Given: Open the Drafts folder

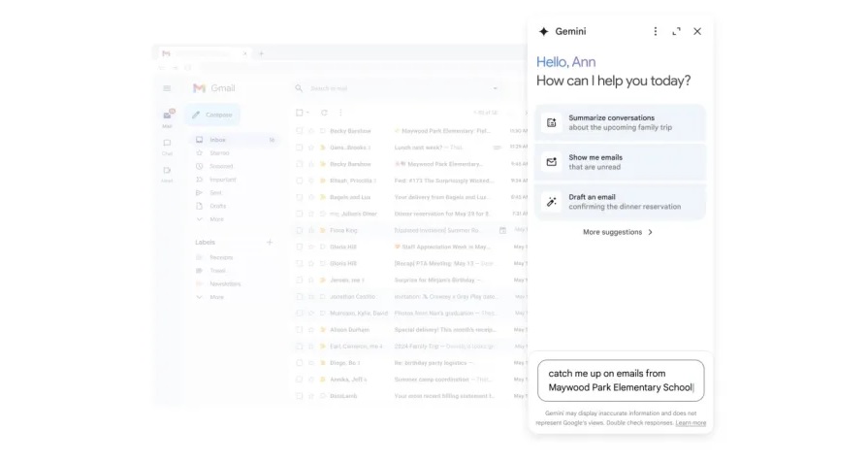Looking at the screenshot, I should point(217,206).
